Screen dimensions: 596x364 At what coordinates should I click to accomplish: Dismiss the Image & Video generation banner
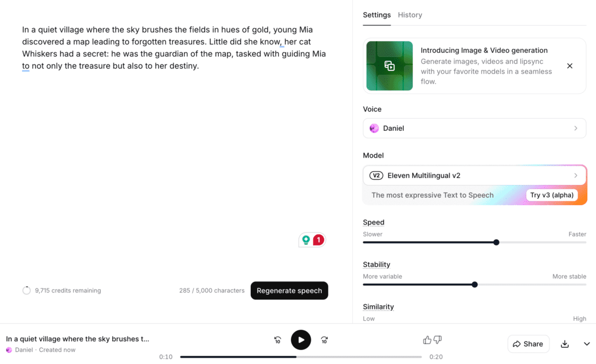tap(569, 66)
